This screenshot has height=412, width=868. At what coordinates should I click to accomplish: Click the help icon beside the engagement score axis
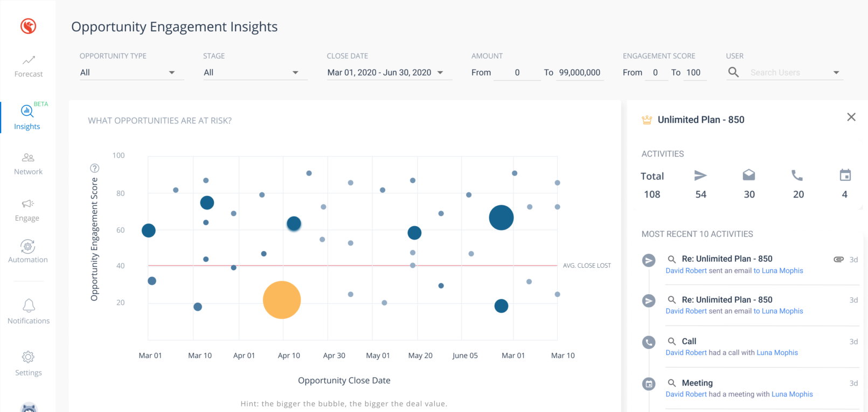click(x=94, y=168)
